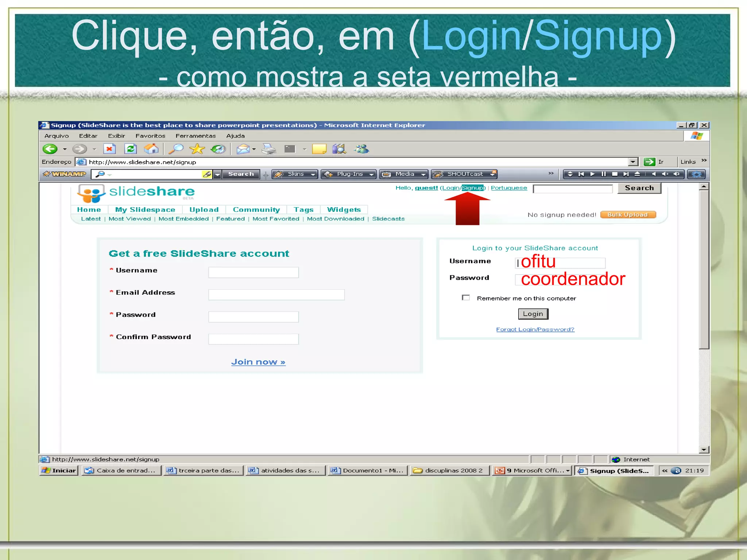This screenshot has width=747, height=560.
Task: Open the Exibir menu
Action: 116,136
